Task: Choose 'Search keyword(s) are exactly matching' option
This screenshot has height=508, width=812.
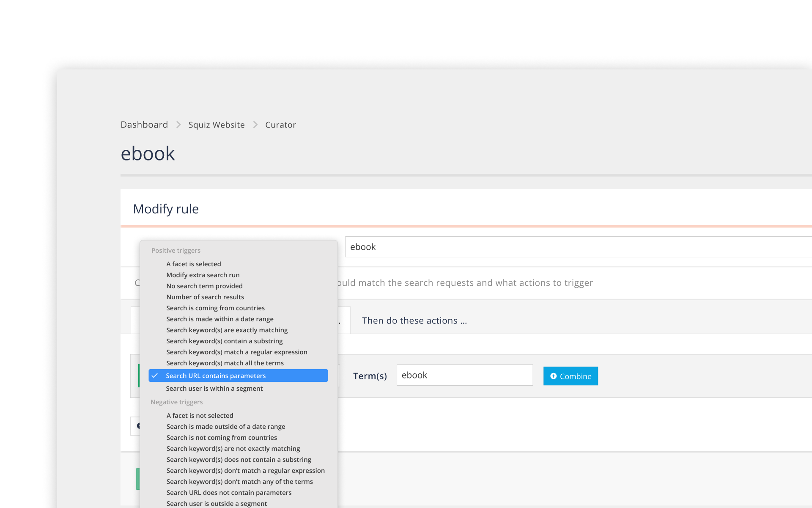Action: click(x=227, y=330)
